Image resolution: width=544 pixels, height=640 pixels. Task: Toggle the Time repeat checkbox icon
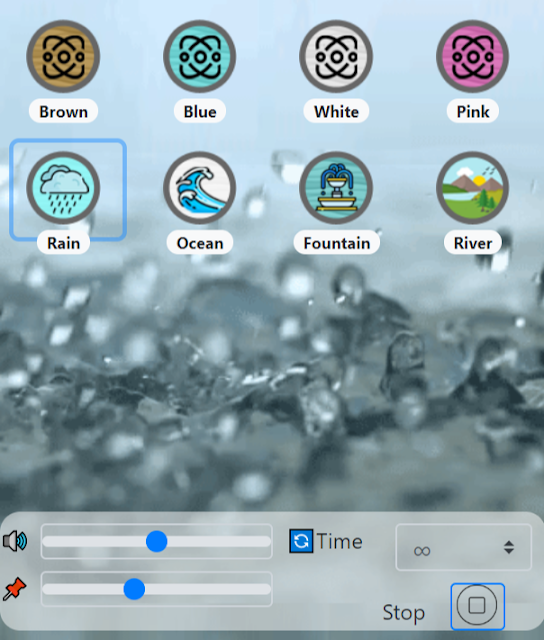(x=301, y=541)
